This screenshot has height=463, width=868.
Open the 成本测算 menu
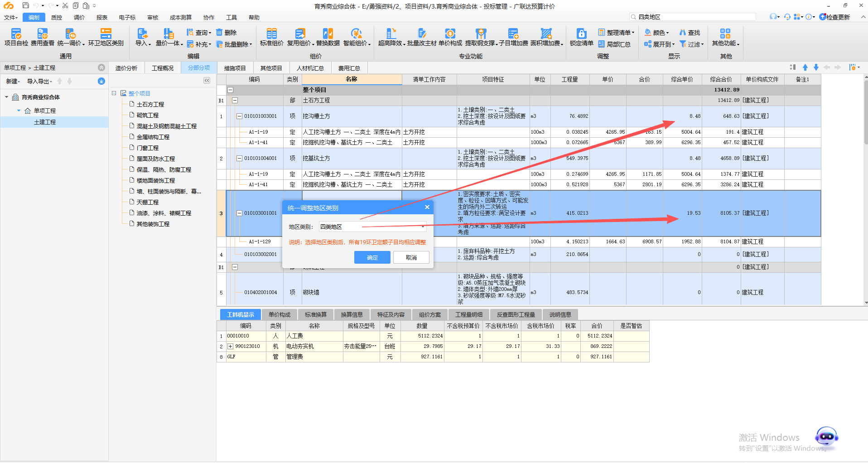[x=181, y=17]
